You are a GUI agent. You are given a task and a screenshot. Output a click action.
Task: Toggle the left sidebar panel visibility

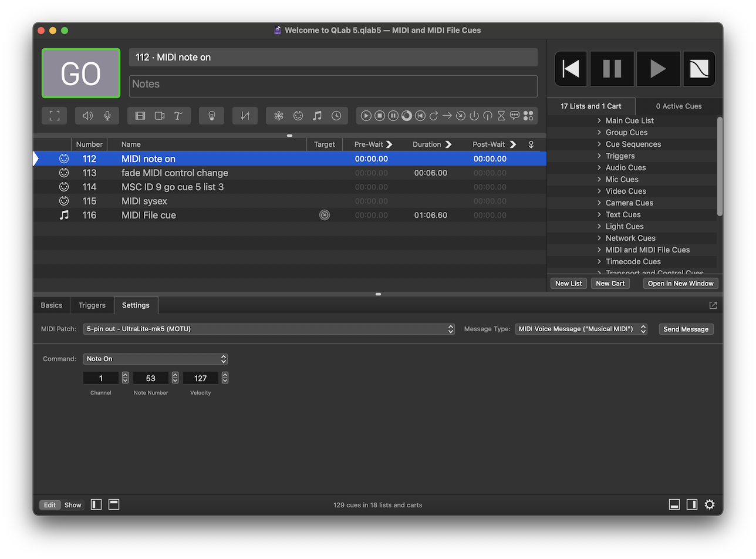coord(96,504)
